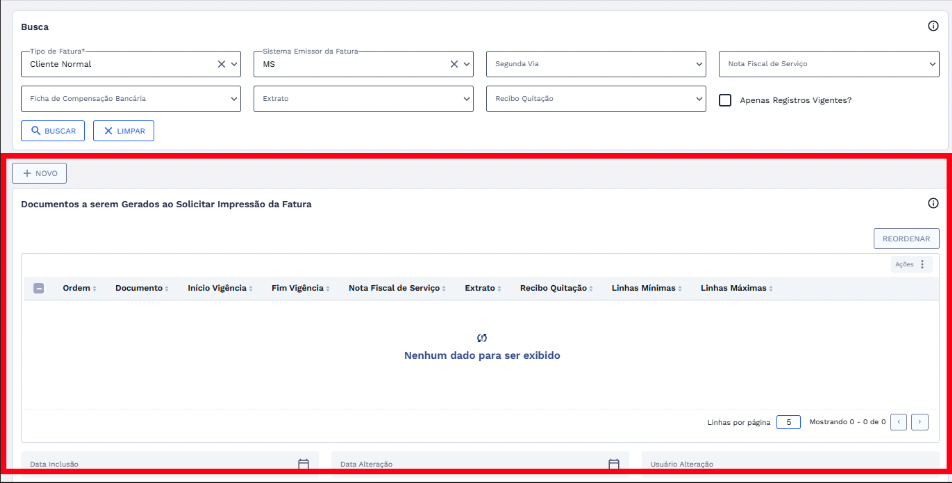Toggle the select-all rows checkbox
Image resolution: width=952 pixels, height=483 pixels.
point(39,288)
